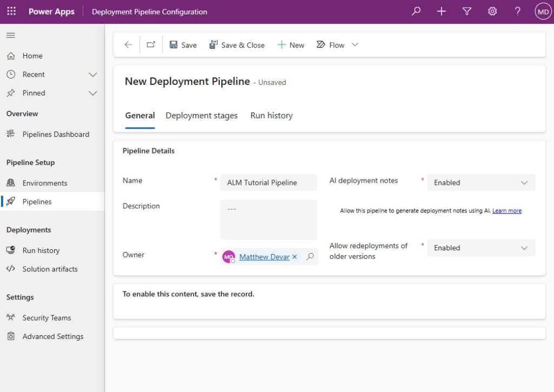The height and width of the screenshot is (392, 554).
Task: Click Pinned in the sidebar
Action: point(34,93)
